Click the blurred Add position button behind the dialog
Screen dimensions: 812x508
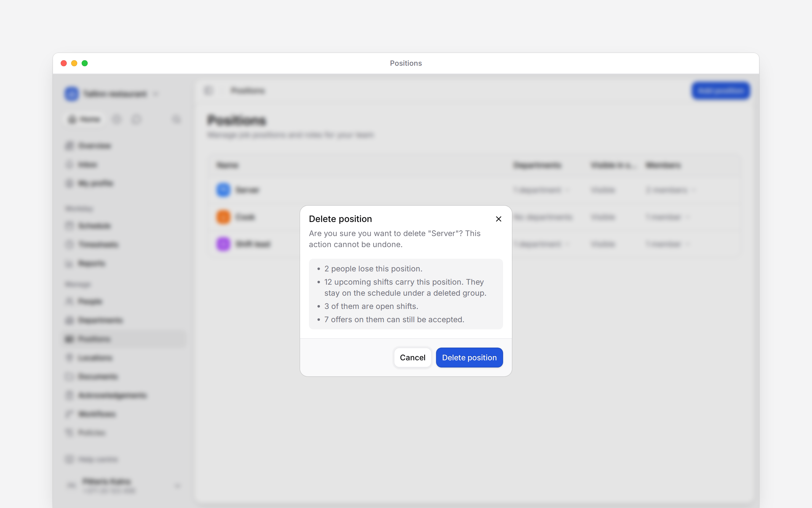pyautogui.click(x=720, y=91)
